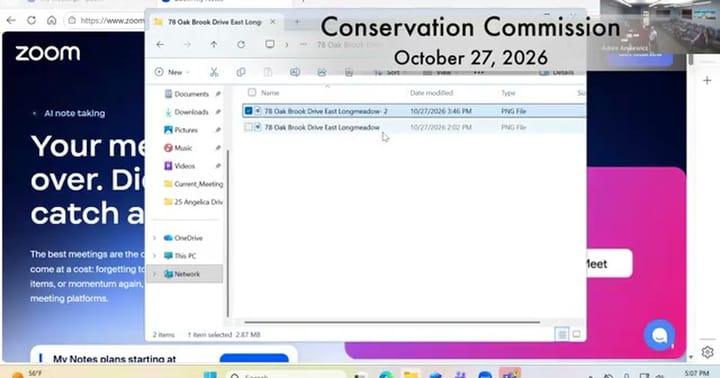Select This PC in the navigation pane

(x=185, y=256)
